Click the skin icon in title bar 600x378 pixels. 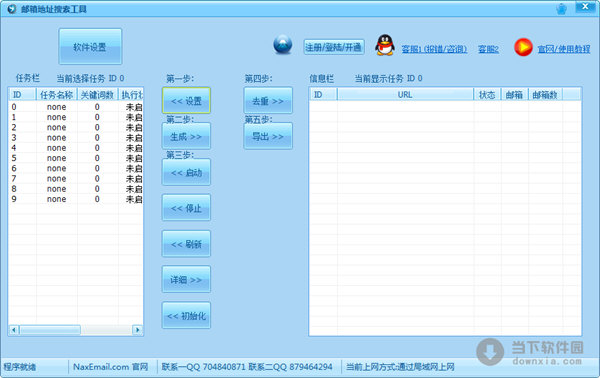click(x=561, y=9)
